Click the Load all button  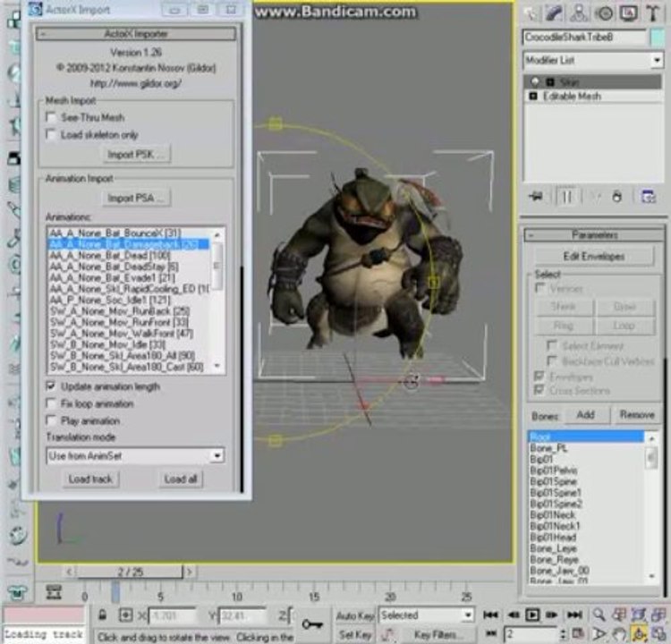[180, 479]
